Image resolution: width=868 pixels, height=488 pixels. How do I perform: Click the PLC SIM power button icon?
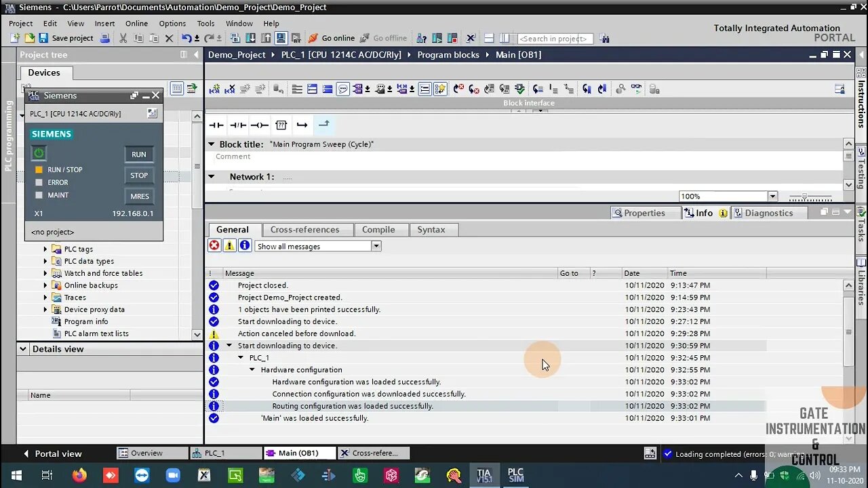[x=39, y=154]
